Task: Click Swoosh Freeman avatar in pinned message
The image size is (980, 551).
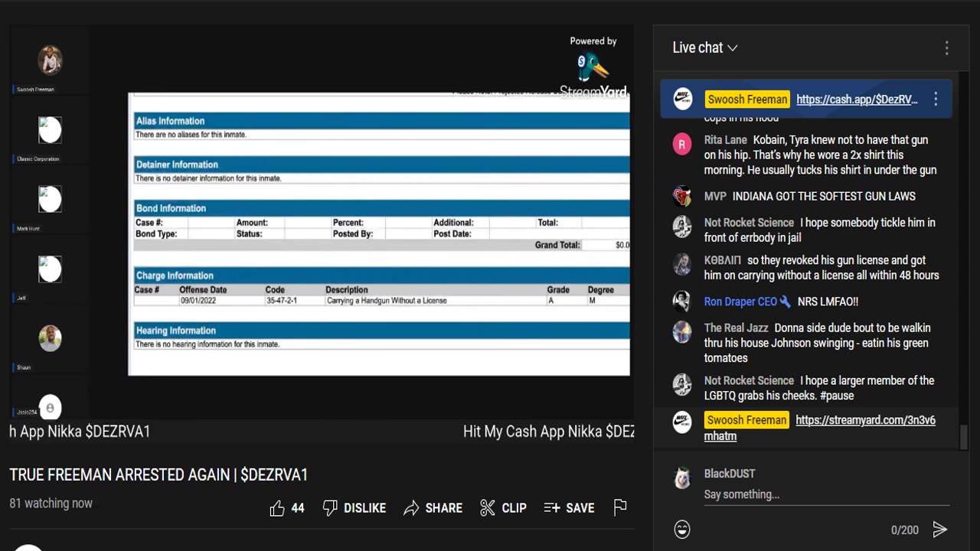Action: 682,99
